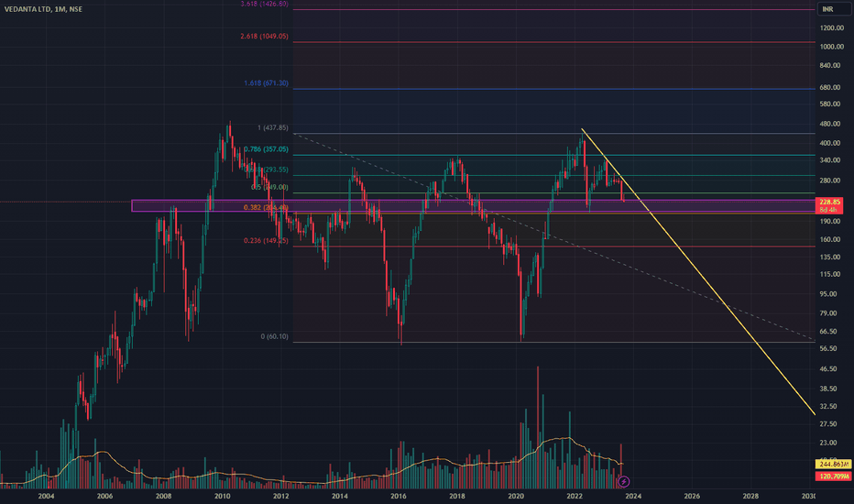Click the 190.00 price axis label
This screenshot has width=854, height=504.
830,222
